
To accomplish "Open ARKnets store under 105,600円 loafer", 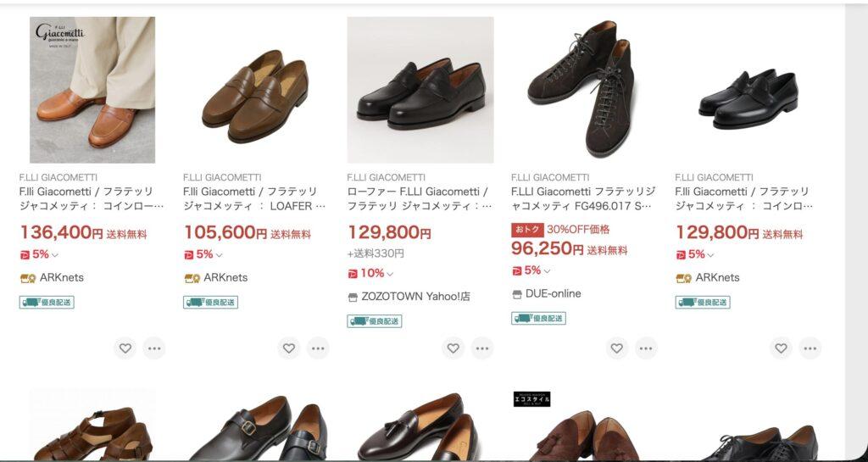I will tap(225, 277).
